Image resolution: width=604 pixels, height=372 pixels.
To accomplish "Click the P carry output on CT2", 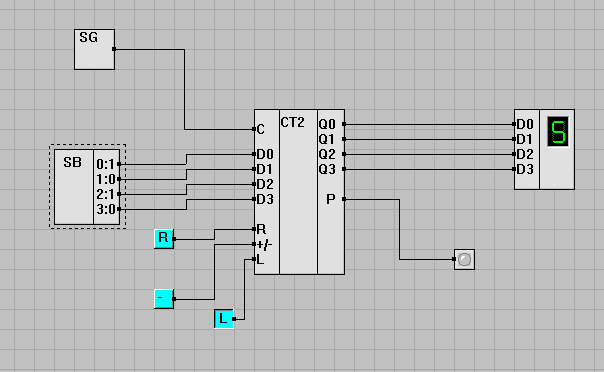I will pyautogui.click(x=344, y=199).
